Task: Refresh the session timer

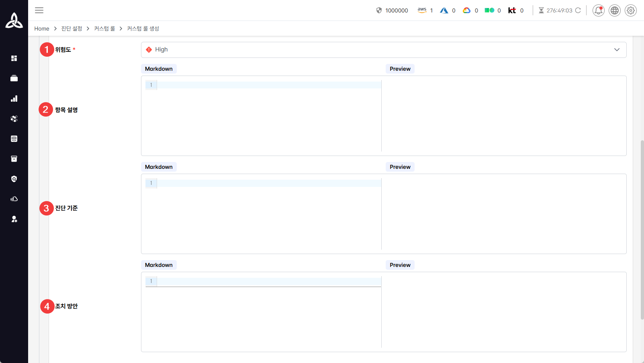Action: pos(578,10)
